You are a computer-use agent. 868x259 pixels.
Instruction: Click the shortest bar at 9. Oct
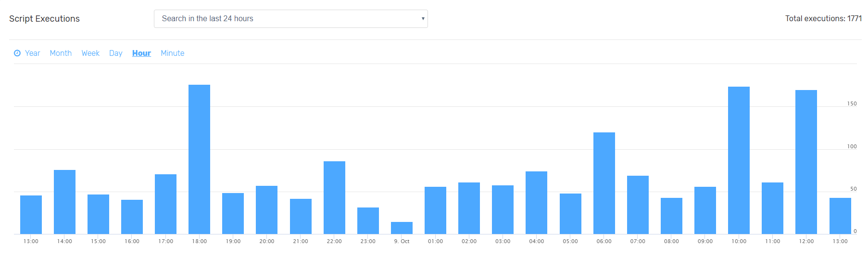402,228
